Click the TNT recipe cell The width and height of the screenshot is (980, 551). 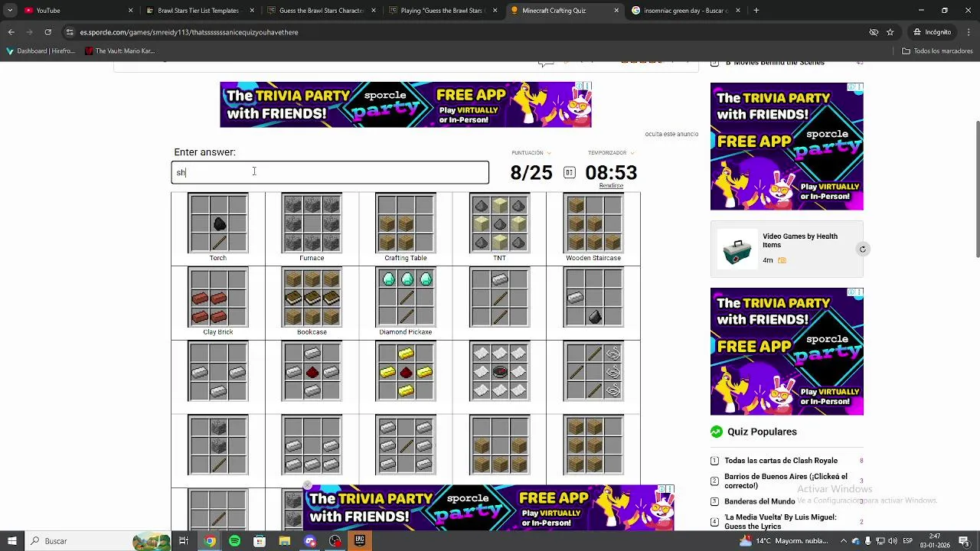tap(499, 228)
